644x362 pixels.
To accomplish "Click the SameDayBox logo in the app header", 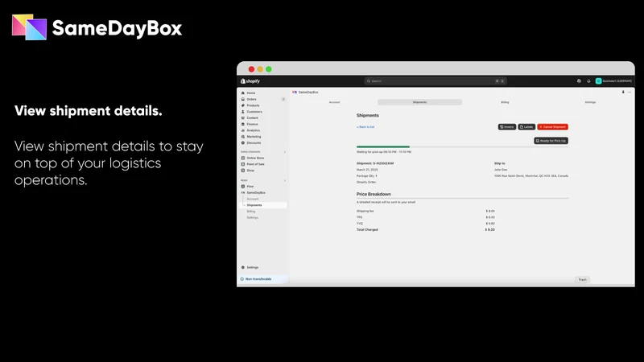I will [x=295, y=92].
